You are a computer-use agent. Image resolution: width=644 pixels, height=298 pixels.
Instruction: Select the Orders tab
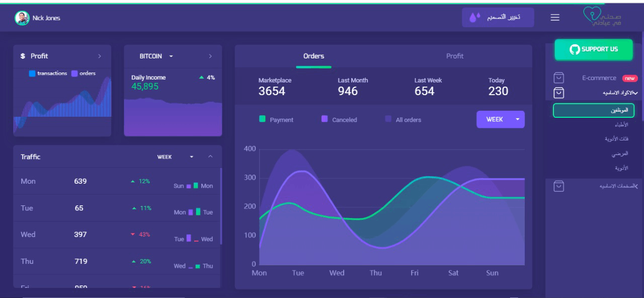coord(313,56)
